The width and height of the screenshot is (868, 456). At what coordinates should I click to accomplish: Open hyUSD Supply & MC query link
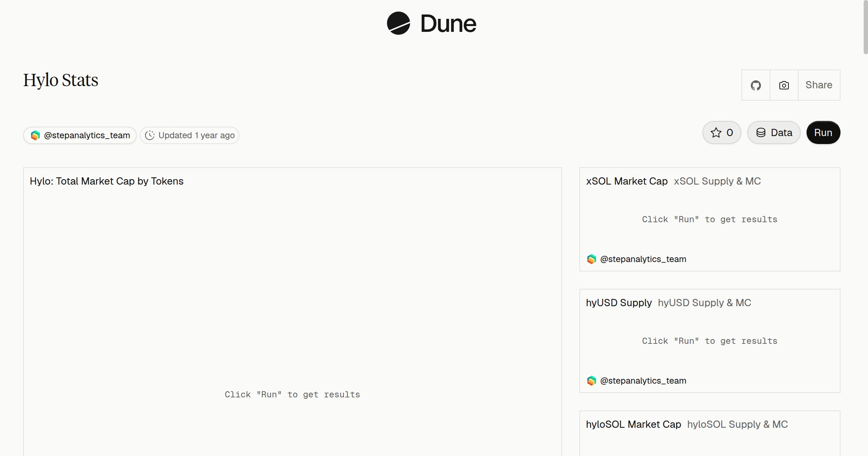point(705,303)
